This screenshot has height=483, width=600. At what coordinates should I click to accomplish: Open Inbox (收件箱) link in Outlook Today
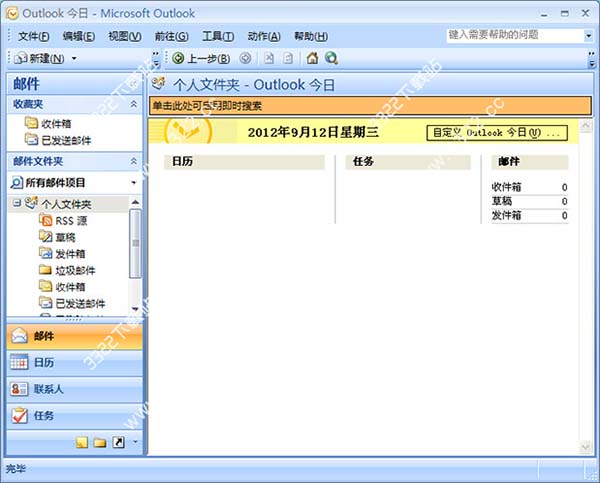pyautogui.click(x=506, y=187)
